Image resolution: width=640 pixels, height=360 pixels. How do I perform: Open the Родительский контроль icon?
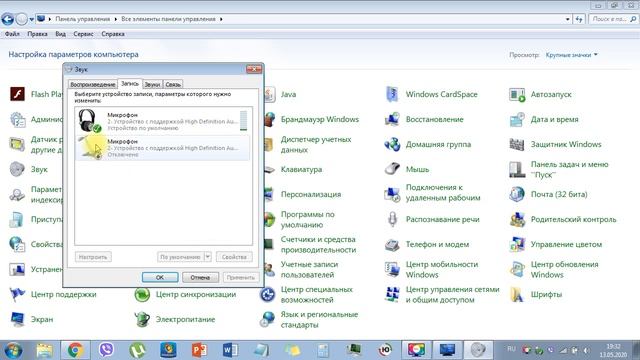point(517,219)
